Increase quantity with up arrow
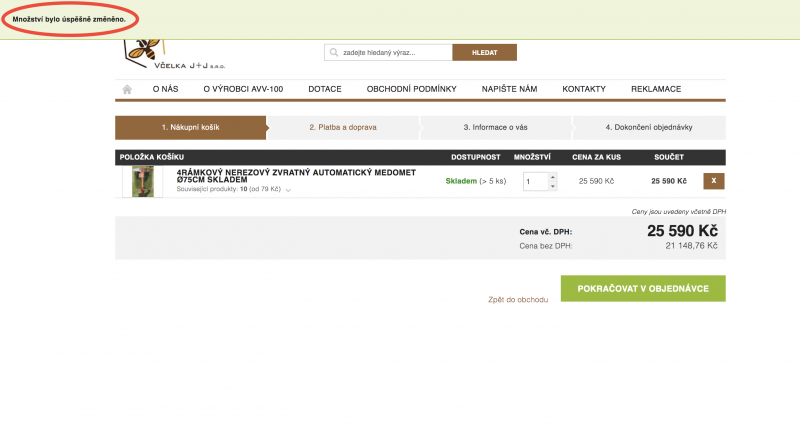 pyautogui.click(x=553, y=177)
